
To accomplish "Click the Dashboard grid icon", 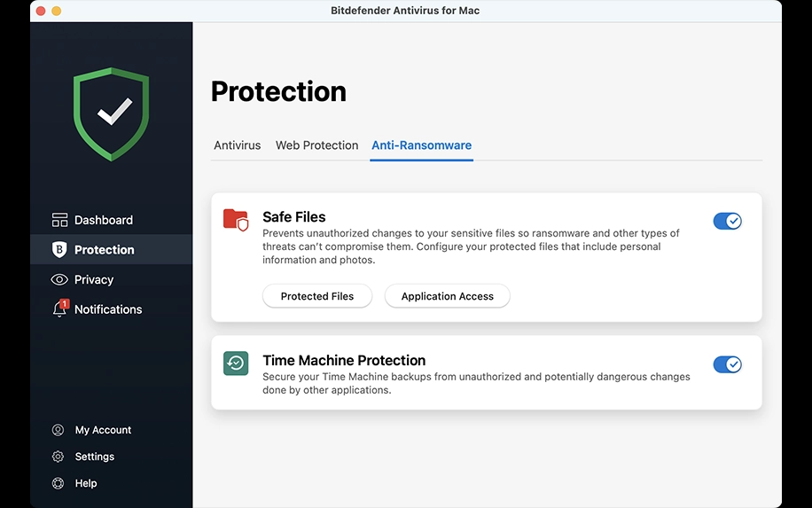I will (x=59, y=220).
